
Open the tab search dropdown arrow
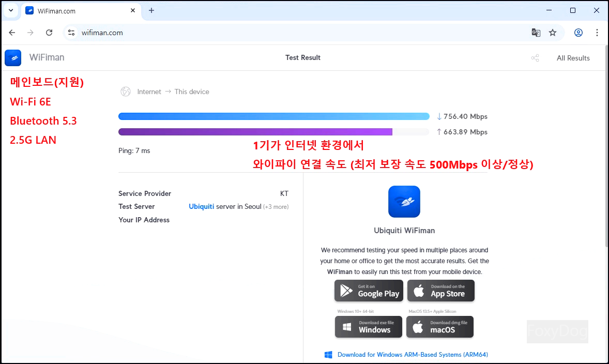pos(11,10)
